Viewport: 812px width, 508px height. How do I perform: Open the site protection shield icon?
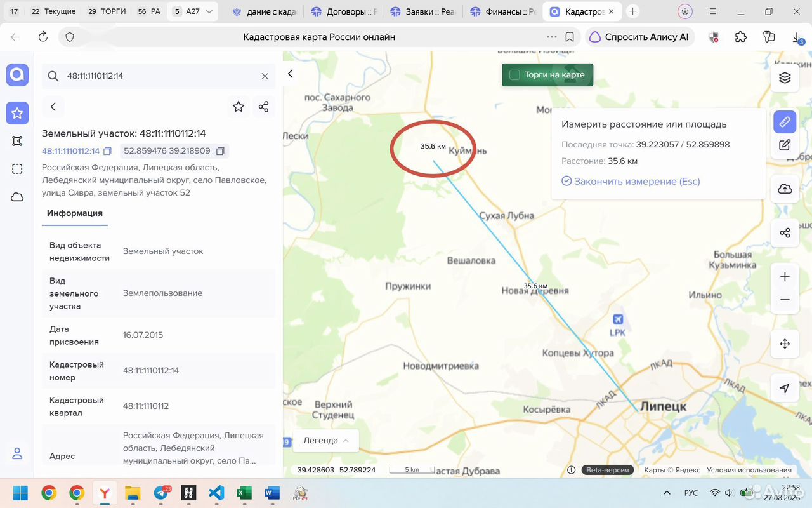[70, 37]
